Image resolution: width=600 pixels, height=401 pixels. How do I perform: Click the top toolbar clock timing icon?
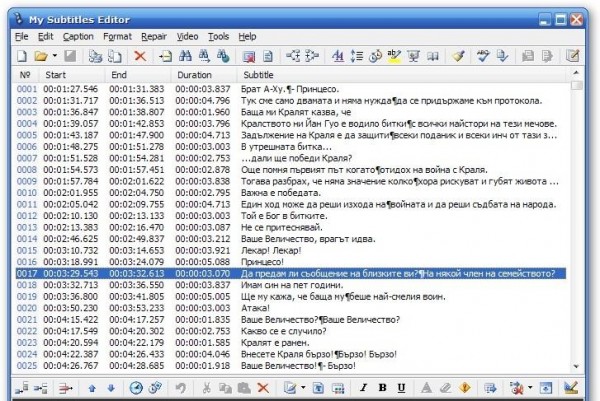point(375,56)
